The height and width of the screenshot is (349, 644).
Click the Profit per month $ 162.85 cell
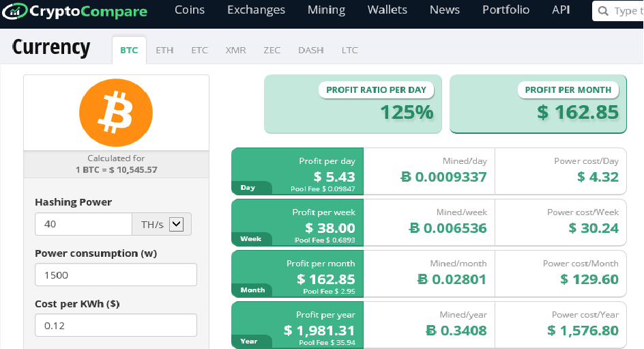[x=297, y=274]
